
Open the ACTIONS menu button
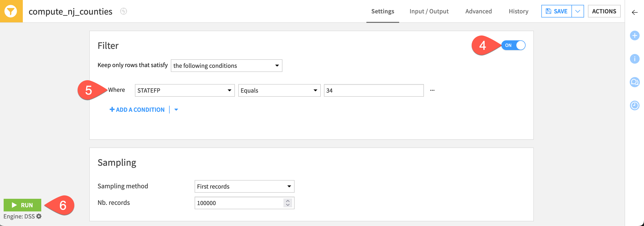pos(604,11)
